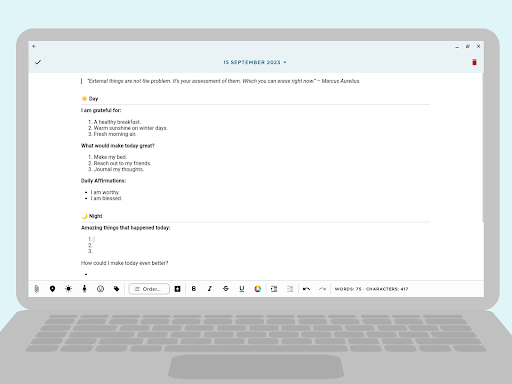Click the words and characters count
The width and height of the screenshot is (512, 384).
tap(371, 289)
